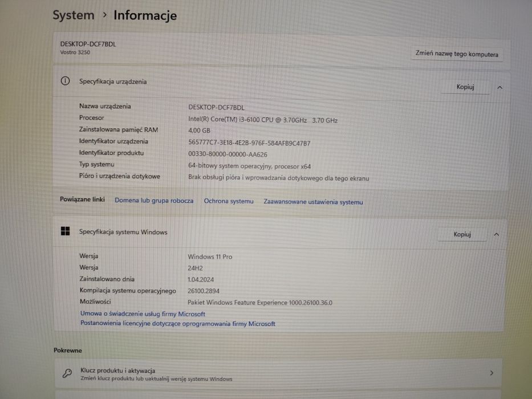Open Ochrona systemu link
This screenshot has width=532, height=399.
click(x=229, y=201)
